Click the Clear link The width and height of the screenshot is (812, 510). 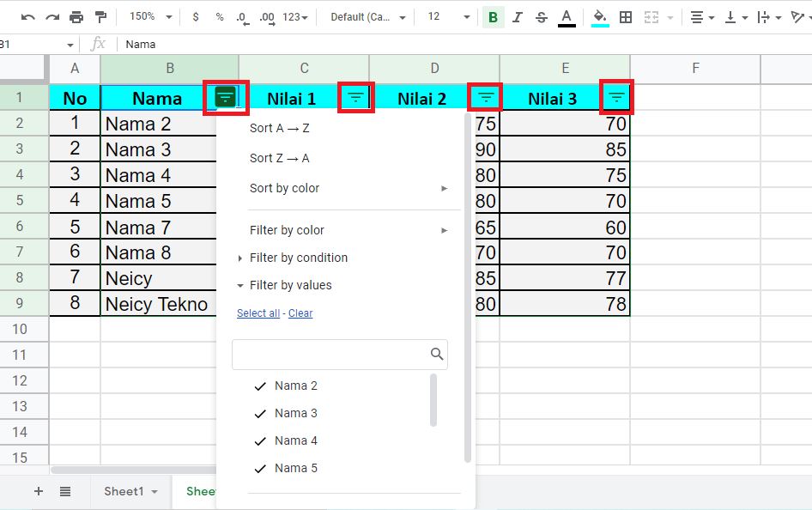click(x=300, y=313)
